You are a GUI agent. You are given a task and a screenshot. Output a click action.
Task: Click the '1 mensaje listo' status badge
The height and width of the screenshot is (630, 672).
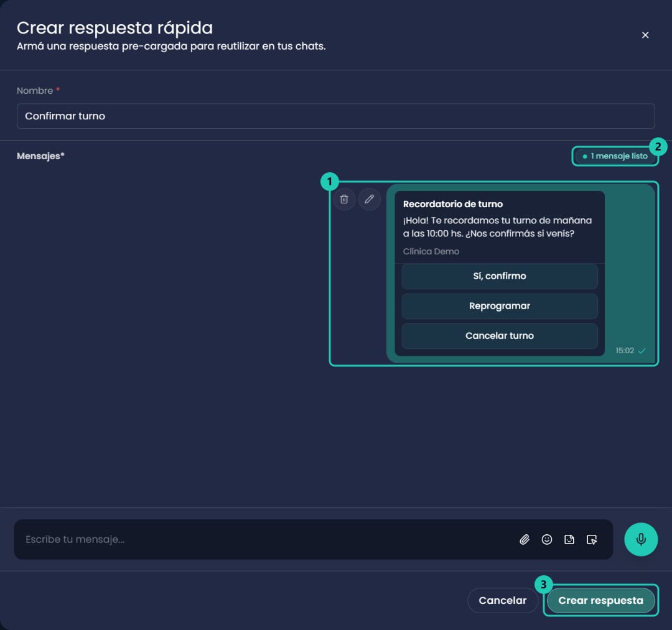(615, 156)
